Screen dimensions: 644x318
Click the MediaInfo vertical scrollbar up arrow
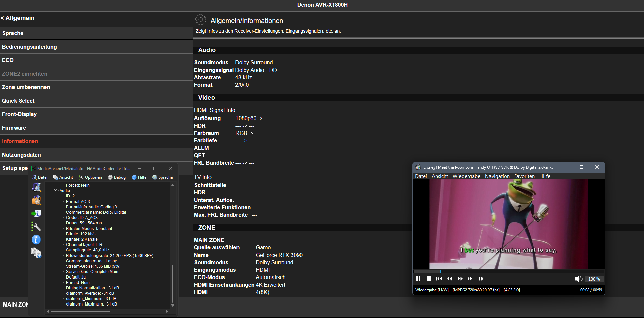tap(173, 185)
